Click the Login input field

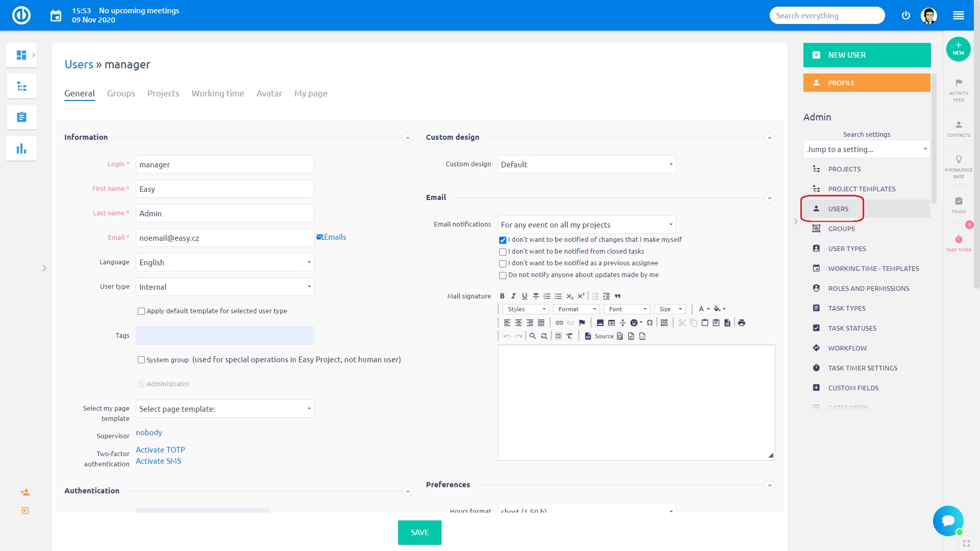click(x=225, y=163)
